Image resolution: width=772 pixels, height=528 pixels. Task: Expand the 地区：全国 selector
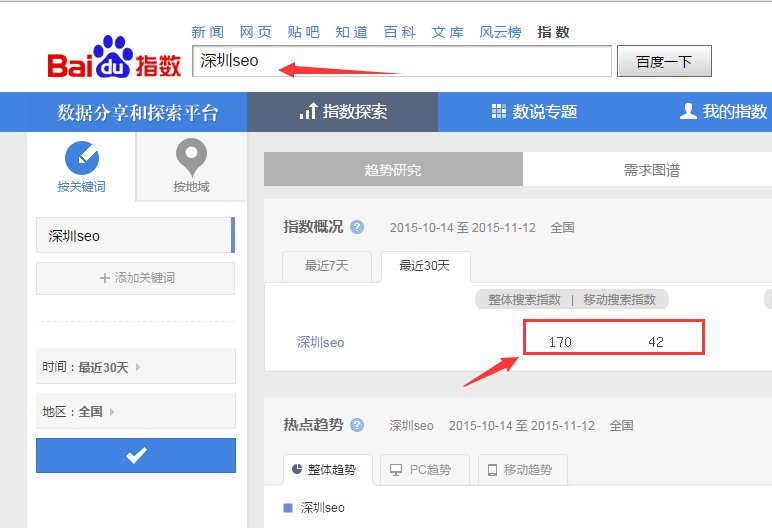click(136, 411)
